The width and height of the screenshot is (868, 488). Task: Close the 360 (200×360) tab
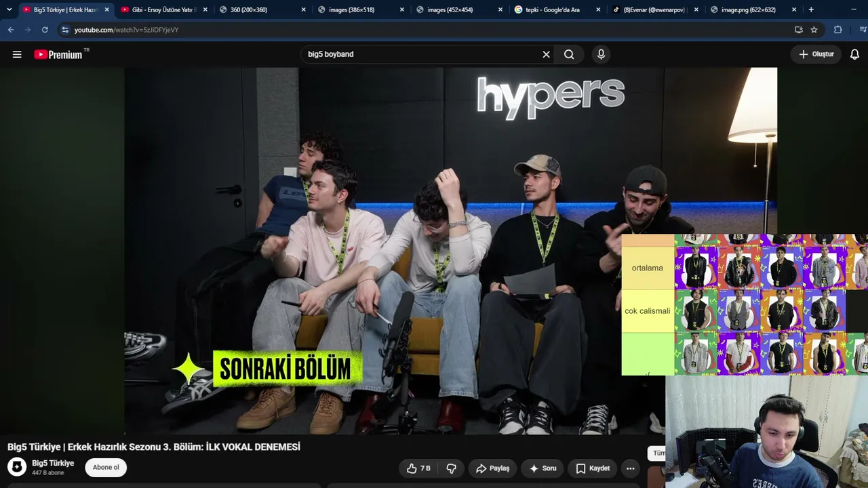pos(303,9)
